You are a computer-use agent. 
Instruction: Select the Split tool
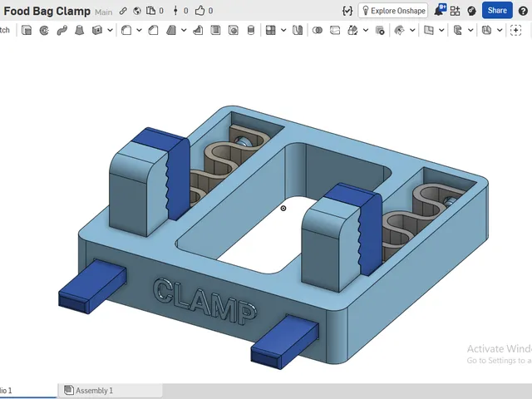coord(335,31)
